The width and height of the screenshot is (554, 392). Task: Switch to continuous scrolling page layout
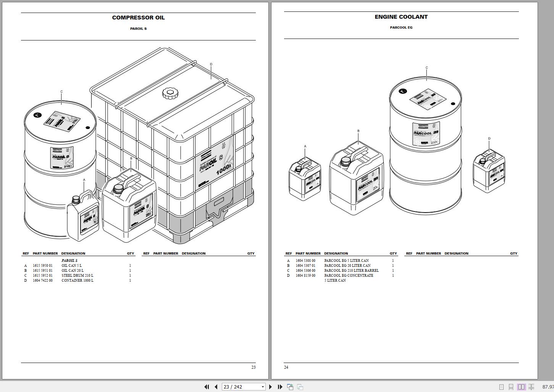[511, 387]
